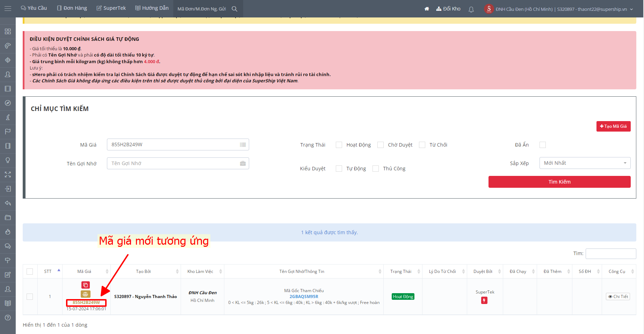Click the chess pawn icon in sidebar
644x334 pixels.
pyautogui.click(x=8, y=117)
